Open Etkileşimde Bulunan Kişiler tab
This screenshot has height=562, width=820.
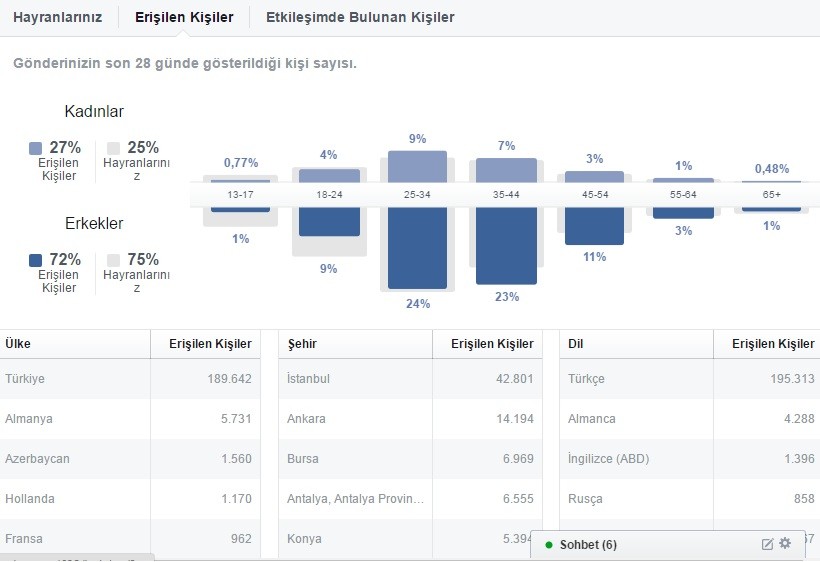360,17
